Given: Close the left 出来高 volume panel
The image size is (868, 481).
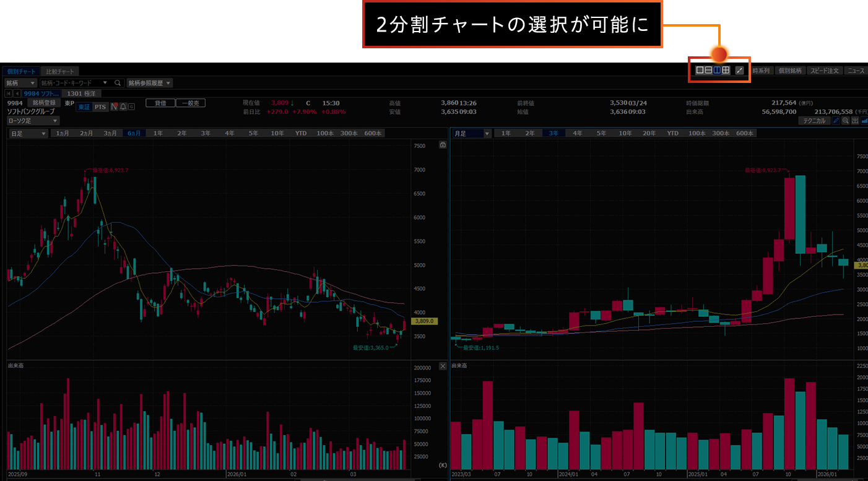Looking at the screenshot, I should pos(443,366).
